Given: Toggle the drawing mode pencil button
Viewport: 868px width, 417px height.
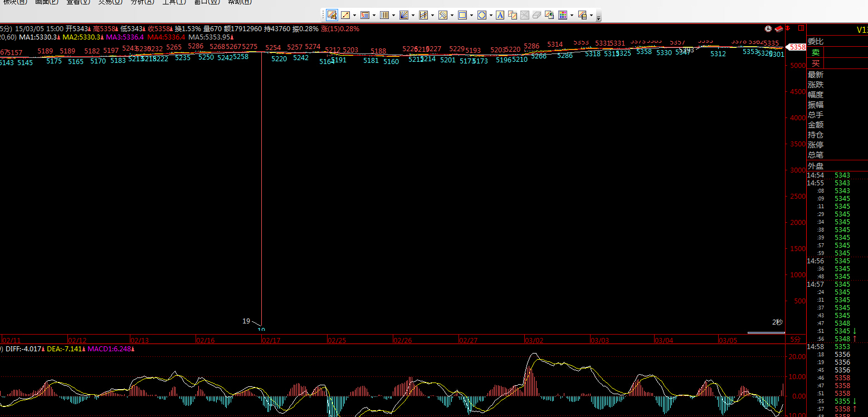Looking at the screenshot, I should click(x=332, y=15).
